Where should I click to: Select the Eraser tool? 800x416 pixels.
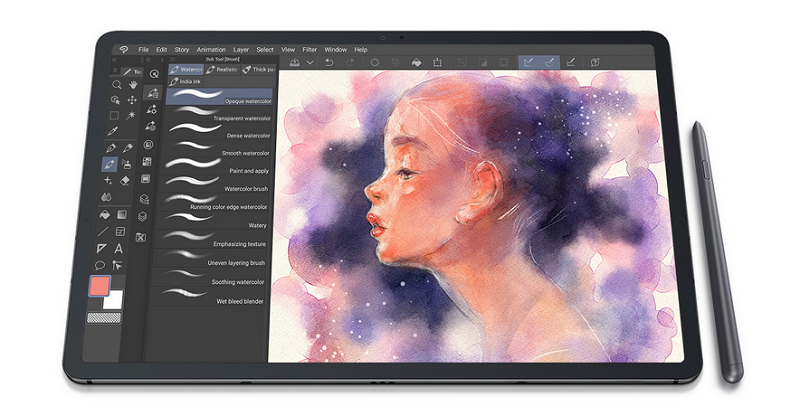tap(126, 181)
